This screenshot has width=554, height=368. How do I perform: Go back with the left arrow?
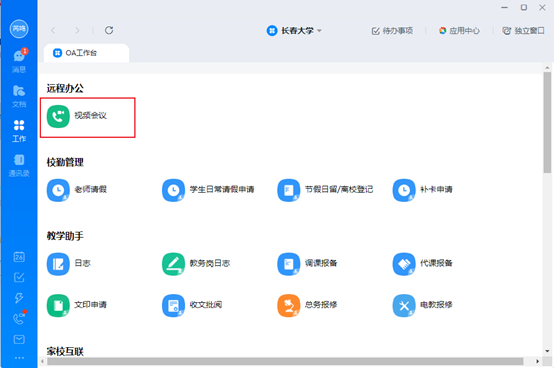53,30
